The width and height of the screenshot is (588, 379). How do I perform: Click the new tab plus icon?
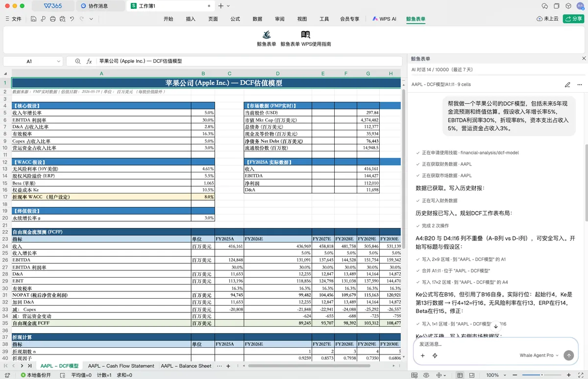[x=221, y=6]
